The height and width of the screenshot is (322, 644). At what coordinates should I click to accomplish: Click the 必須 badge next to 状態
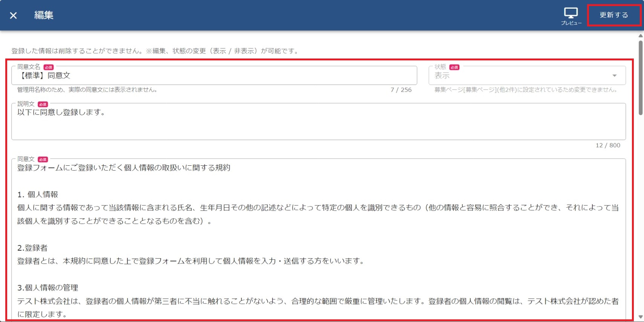(x=454, y=67)
